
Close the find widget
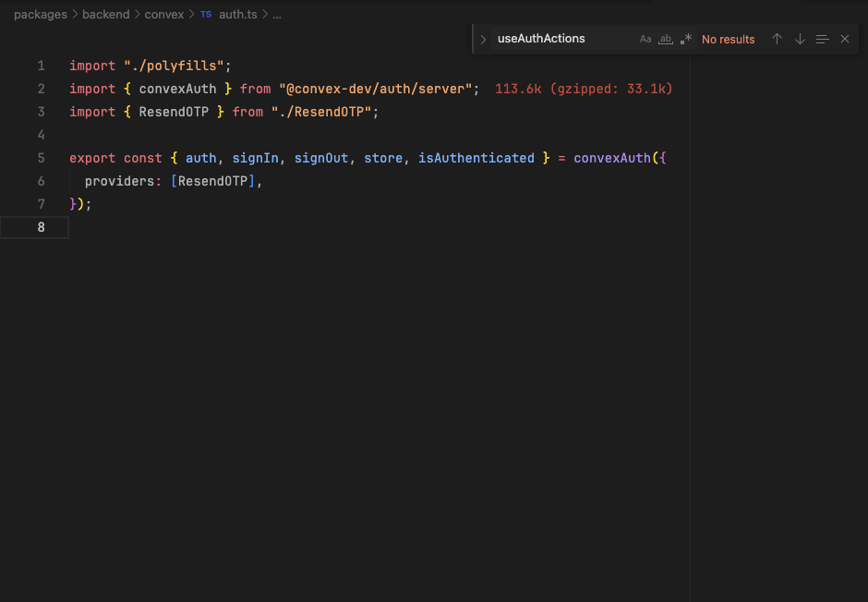coord(845,40)
